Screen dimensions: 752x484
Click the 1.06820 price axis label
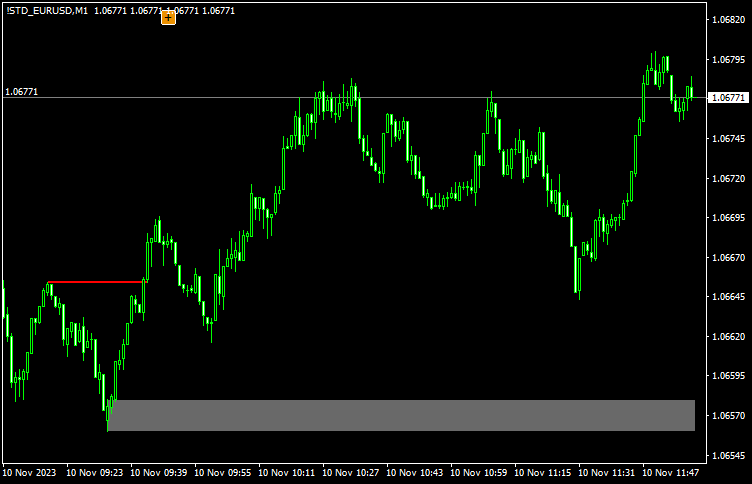click(x=727, y=19)
